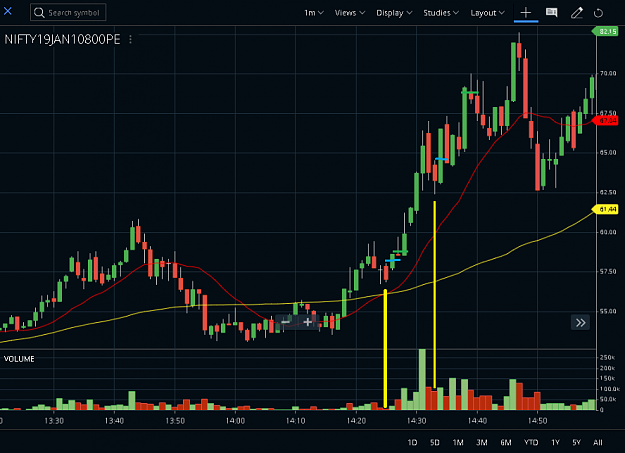This screenshot has width=625, height=453.
Task: Click the refresh chart icon
Action: point(598,13)
